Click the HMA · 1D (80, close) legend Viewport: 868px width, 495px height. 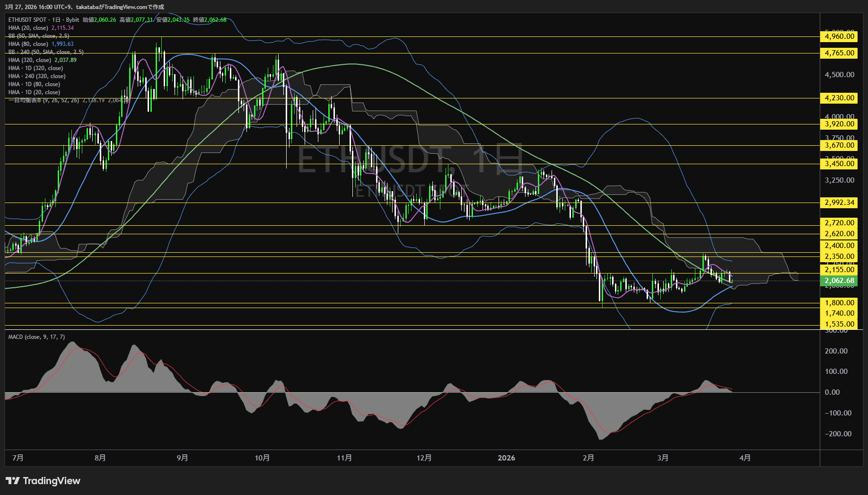click(34, 84)
